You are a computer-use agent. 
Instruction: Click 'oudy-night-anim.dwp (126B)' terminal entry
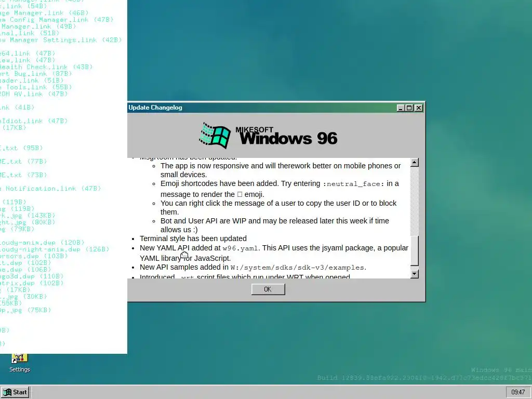tap(55, 249)
